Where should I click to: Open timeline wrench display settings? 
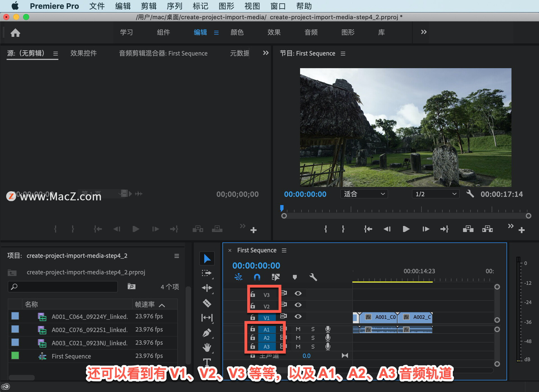point(313,277)
